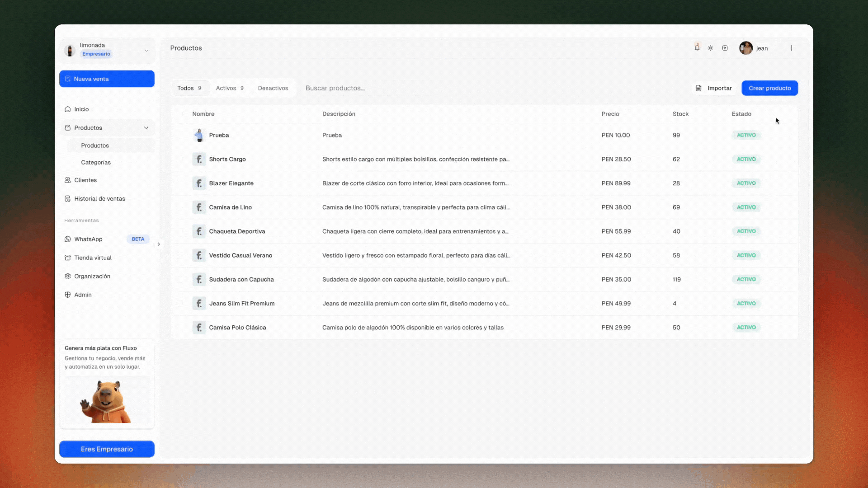Toggle light/dark theme sun icon

(x=711, y=48)
